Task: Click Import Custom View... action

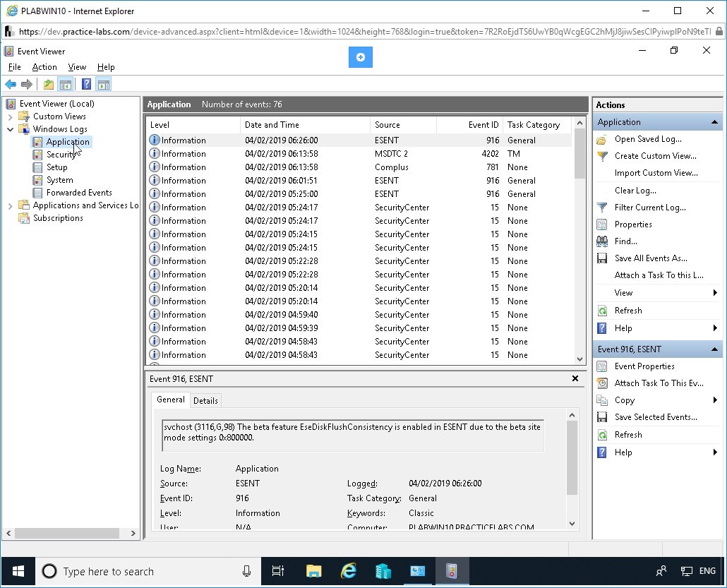Action: tap(656, 173)
